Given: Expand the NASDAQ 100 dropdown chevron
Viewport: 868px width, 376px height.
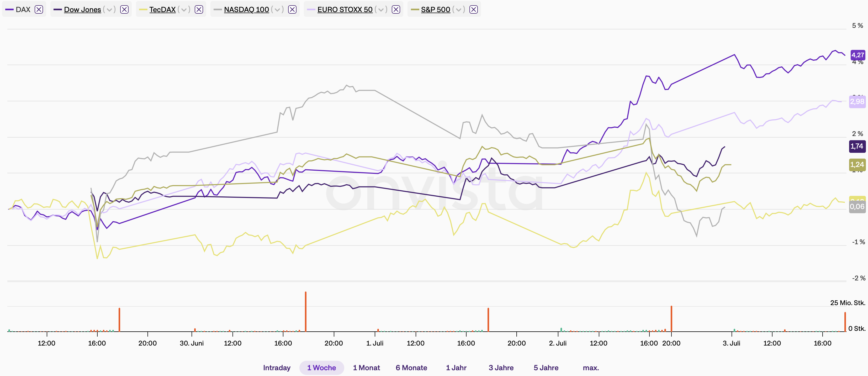Looking at the screenshot, I should pyautogui.click(x=277, y=9).
